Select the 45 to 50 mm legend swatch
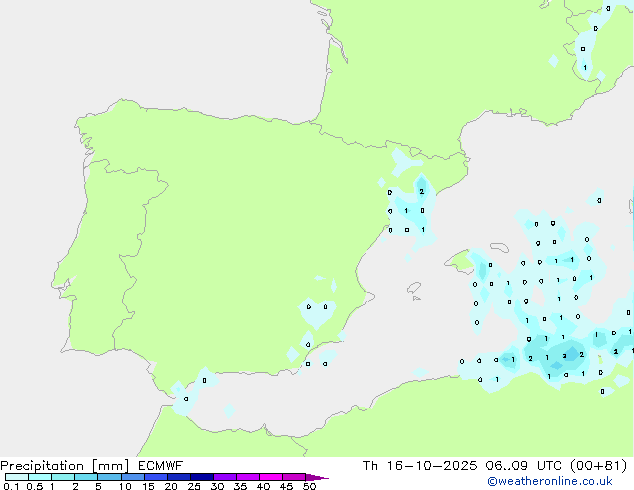The image size is (634, 490). 294,477
